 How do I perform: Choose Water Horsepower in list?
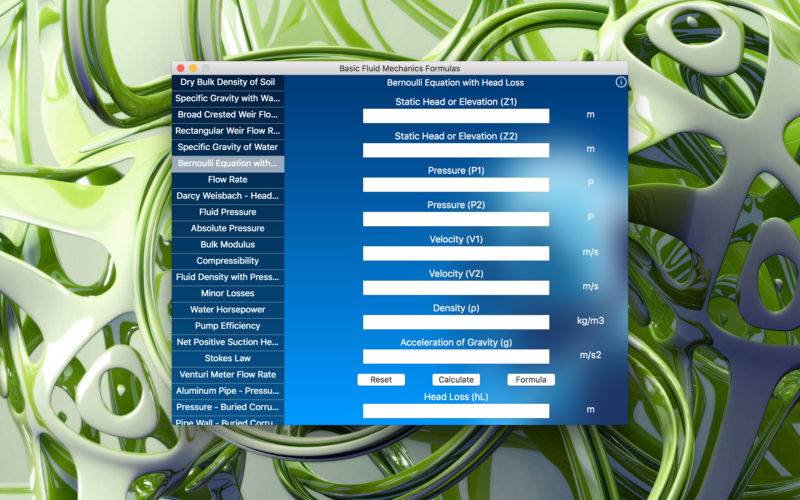(228, 310)
